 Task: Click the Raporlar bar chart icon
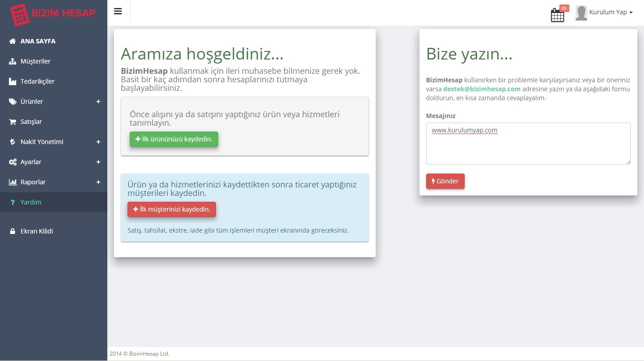[13, 182]
